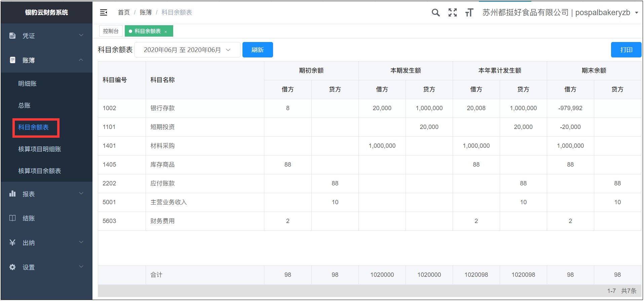Close the 科目余额表 tab
This screenshot has width=644, height=301.
[x=166, y=32]
